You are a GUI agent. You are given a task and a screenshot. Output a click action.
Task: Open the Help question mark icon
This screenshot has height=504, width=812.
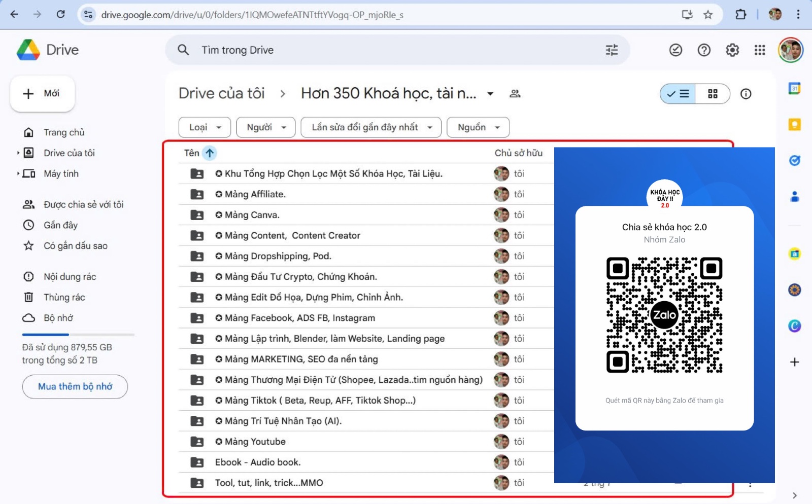(x=704, y=50)
